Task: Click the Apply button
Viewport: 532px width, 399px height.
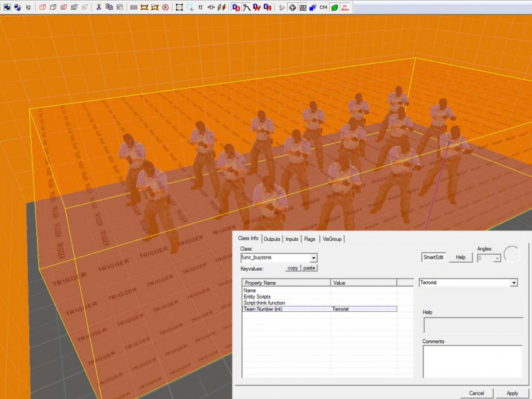Action: (x=512, y=393)
